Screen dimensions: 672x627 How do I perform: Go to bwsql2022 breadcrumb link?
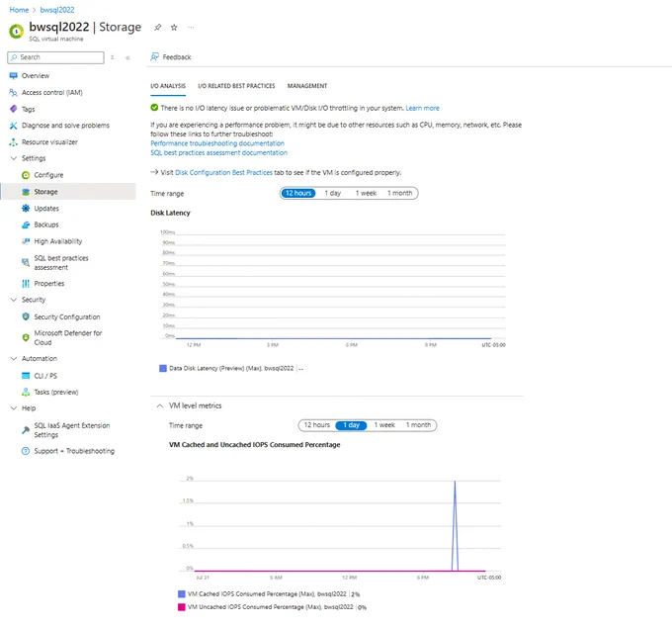(x=57, y=10)
